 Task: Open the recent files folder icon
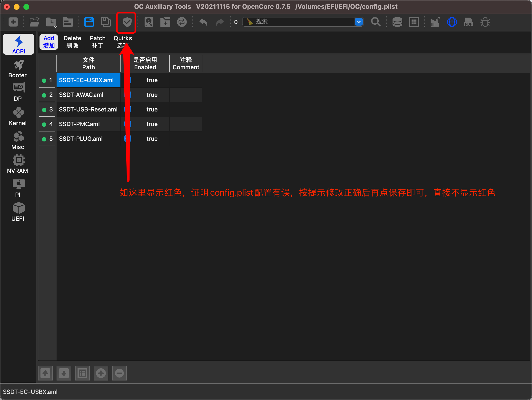click(51, 22)
